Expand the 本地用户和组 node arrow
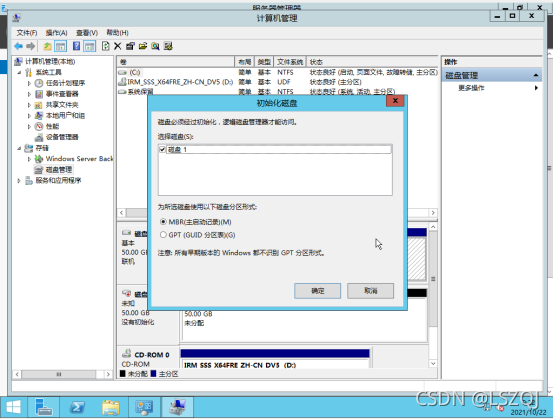The height and width of the screenshot is (420, 554). (x=29, y=116)
